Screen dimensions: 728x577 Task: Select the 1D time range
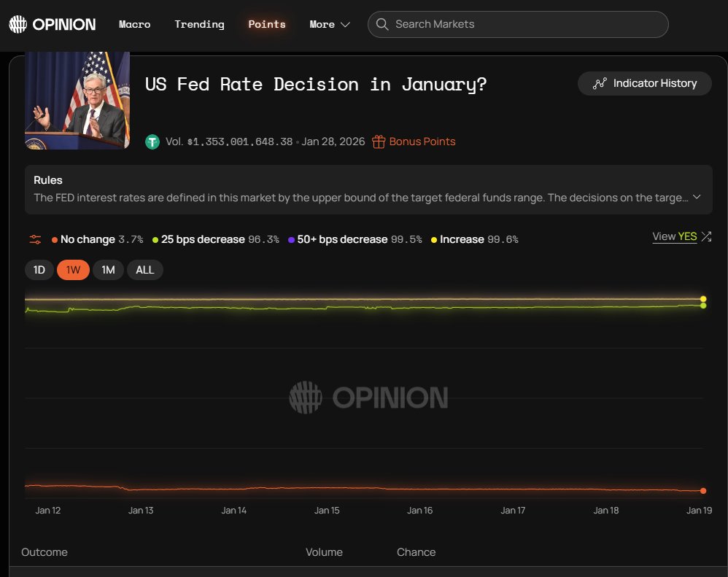[x=39, y=270]
